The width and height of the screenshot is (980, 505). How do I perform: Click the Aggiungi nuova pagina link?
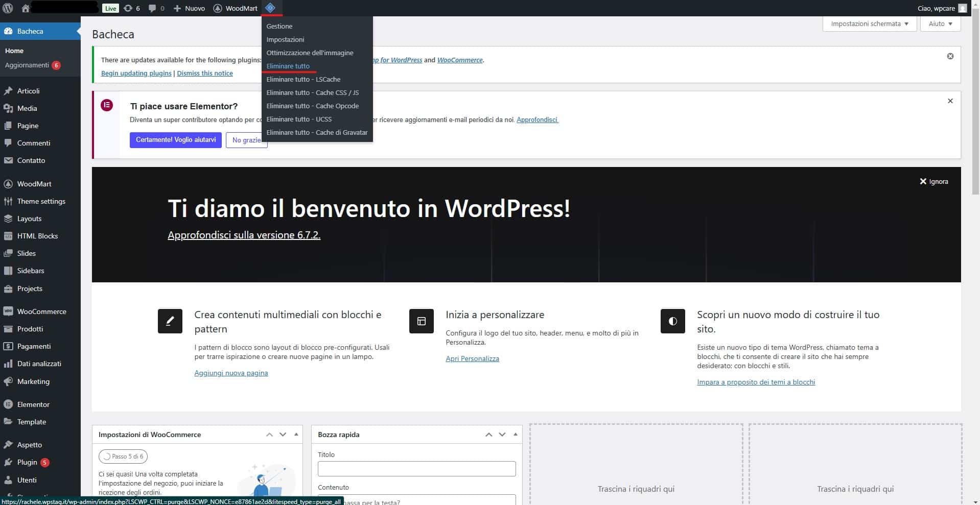tap(231, 373)
